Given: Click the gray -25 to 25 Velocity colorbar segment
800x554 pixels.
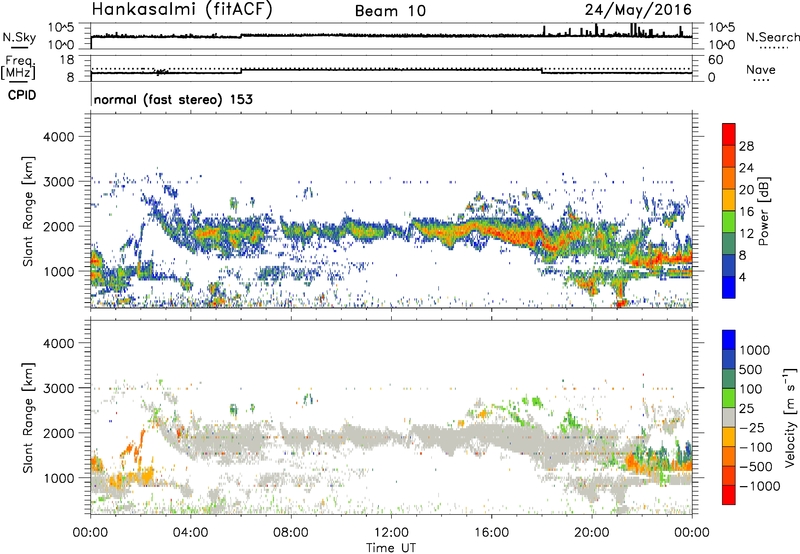Looking at the screenshot, I should [x=729, y=418].
